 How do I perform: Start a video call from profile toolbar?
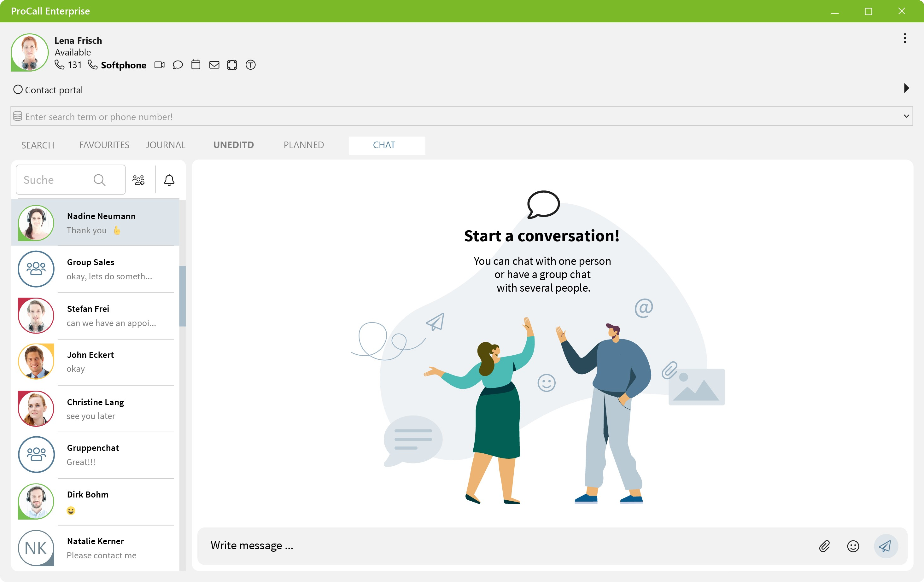point(159,65)
